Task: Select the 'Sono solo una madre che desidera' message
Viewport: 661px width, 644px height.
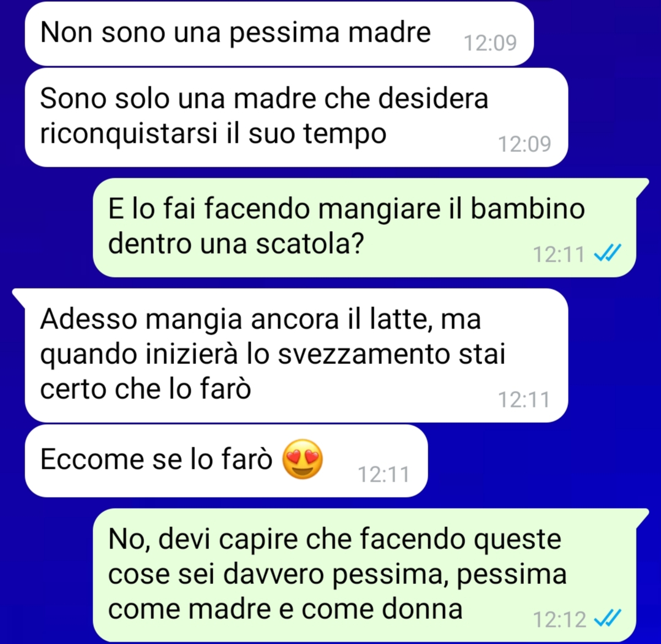Action: tap(297, 117)
